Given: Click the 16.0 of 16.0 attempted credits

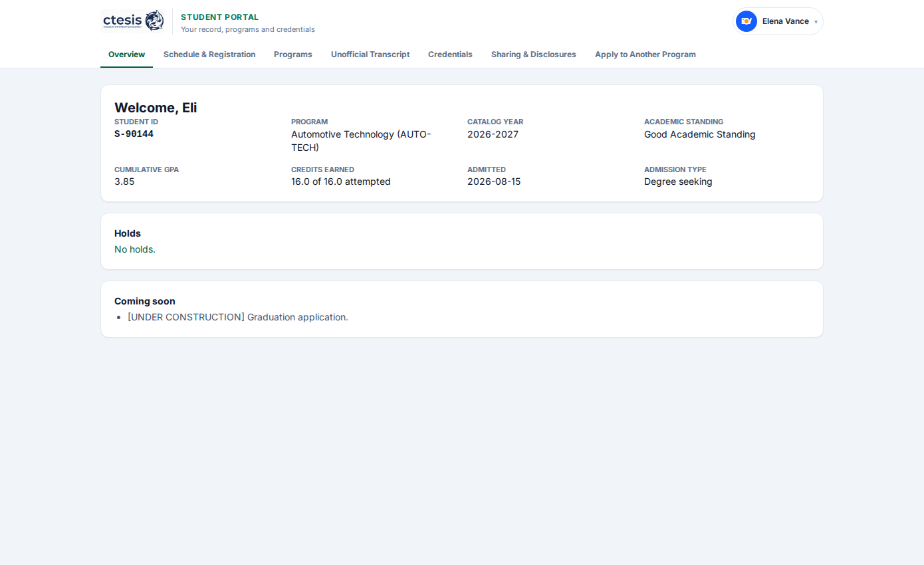Looking at the screenshot, I should 341,181.
